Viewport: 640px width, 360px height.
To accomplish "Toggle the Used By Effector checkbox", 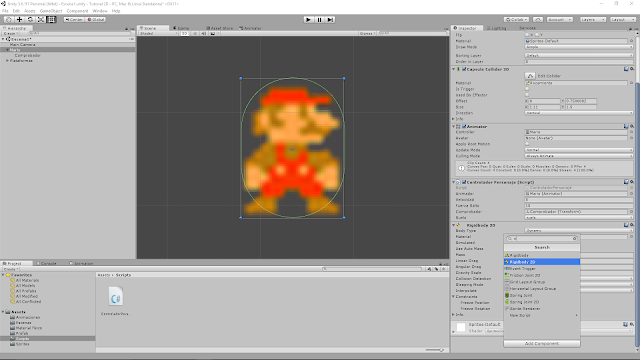I will [x=527, y=95].
